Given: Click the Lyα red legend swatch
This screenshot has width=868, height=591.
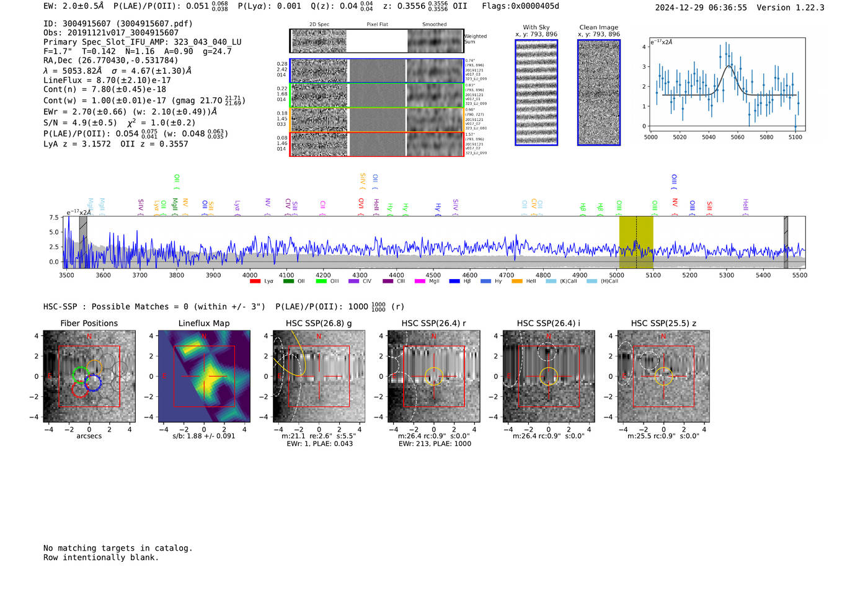Looking at the screenshot, I should coord(255,281).
